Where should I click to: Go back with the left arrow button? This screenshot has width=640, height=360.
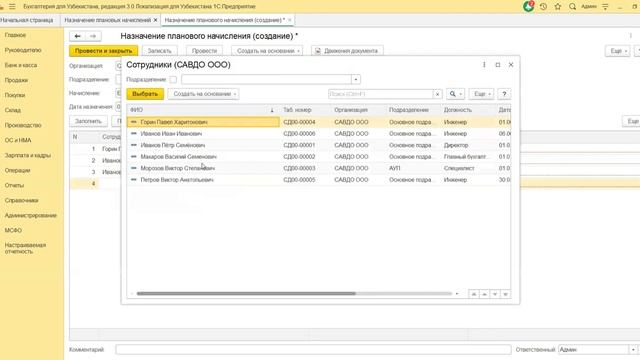[x=78, y=36]
